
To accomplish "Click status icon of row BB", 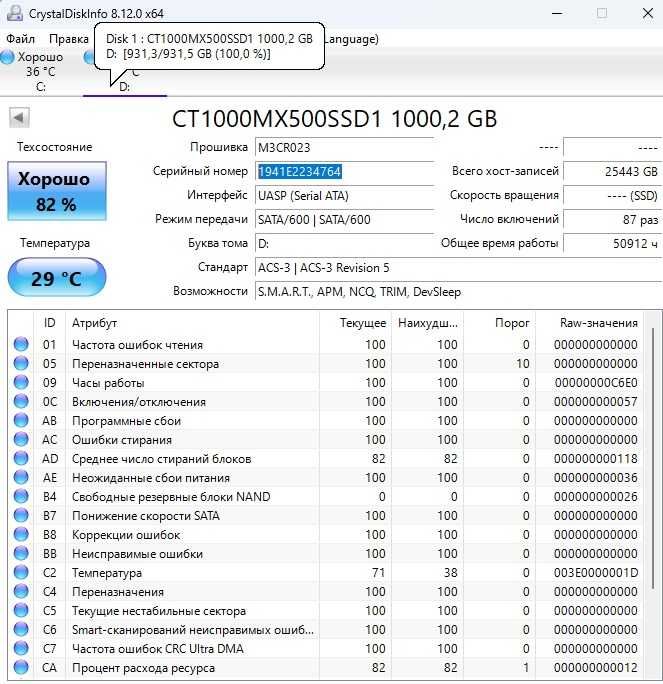I will (21, 554).
